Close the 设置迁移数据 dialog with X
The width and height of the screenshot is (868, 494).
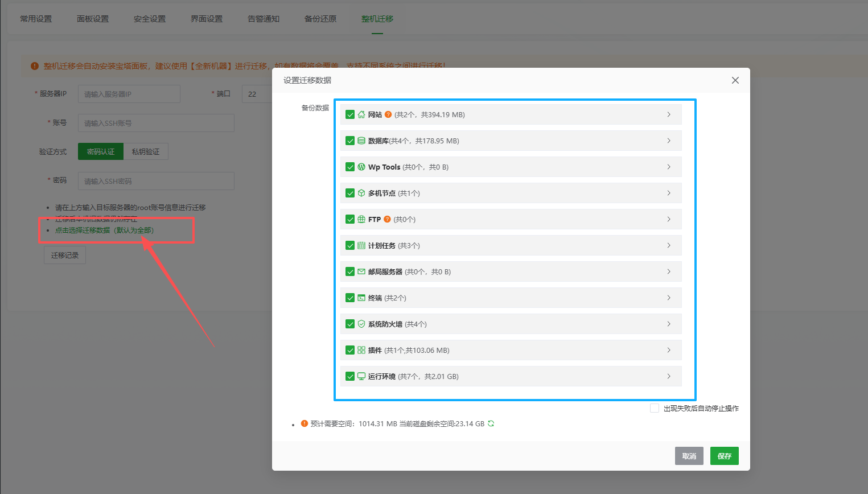[x=735, y=80]
